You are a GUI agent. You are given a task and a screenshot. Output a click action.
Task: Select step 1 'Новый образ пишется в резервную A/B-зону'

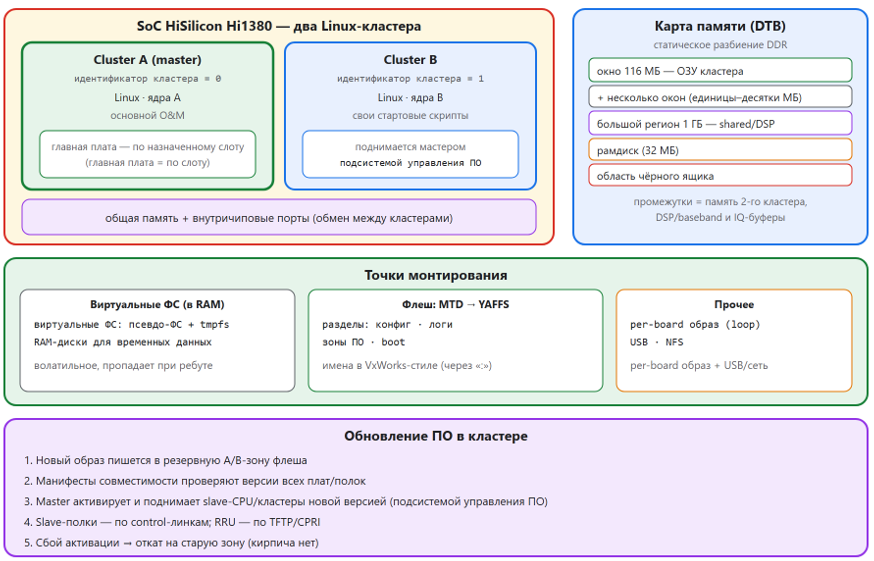tap(166, 461)
